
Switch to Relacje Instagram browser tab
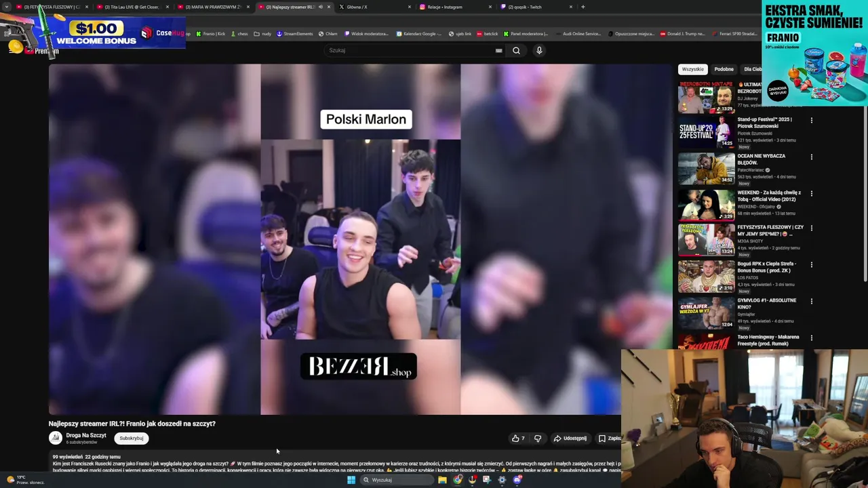(456, 7)
